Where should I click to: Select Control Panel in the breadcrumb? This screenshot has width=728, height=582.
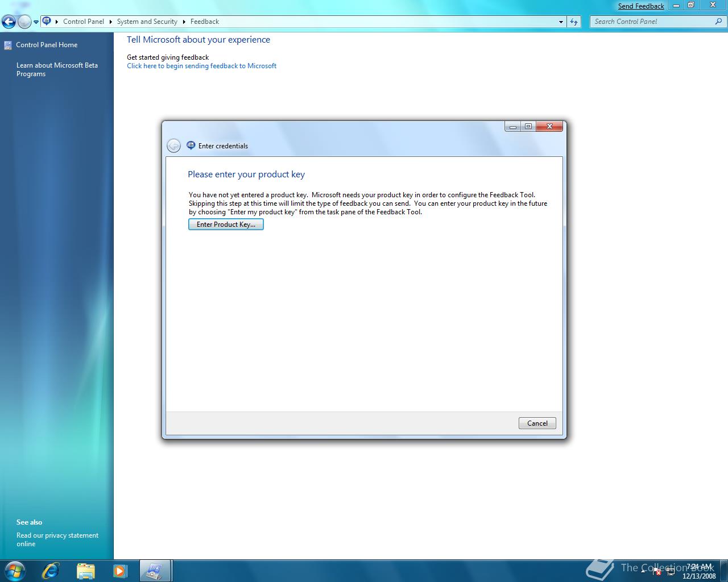pos(84,22)
